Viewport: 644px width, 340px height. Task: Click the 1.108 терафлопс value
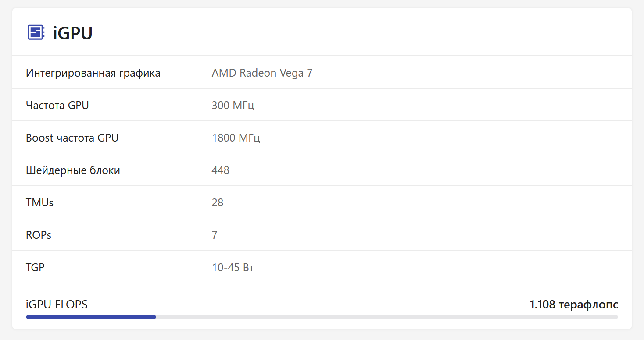tap(574, 305)
